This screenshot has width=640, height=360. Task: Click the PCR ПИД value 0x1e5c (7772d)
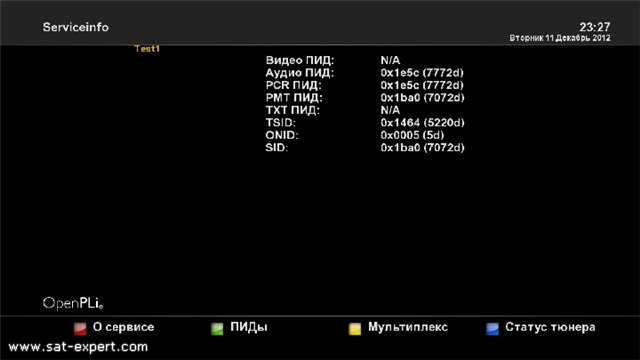click(x=422, y=85)
